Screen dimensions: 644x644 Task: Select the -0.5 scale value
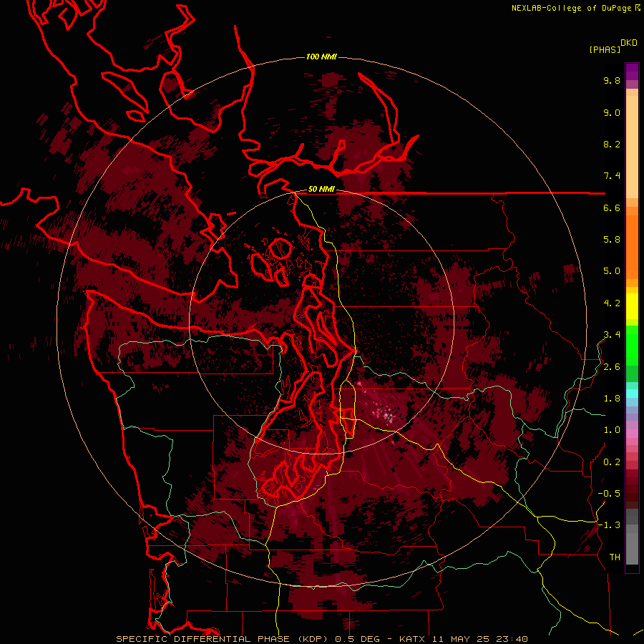609,494
